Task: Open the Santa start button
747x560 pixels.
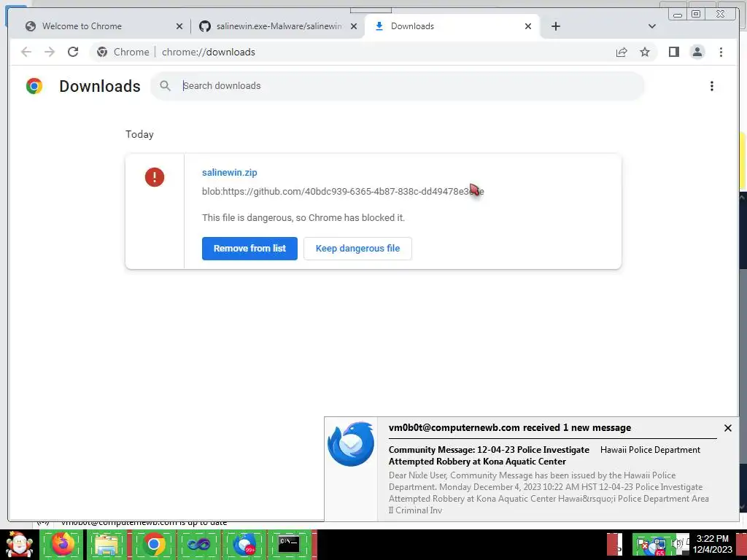Action: [x=19, y=545]
